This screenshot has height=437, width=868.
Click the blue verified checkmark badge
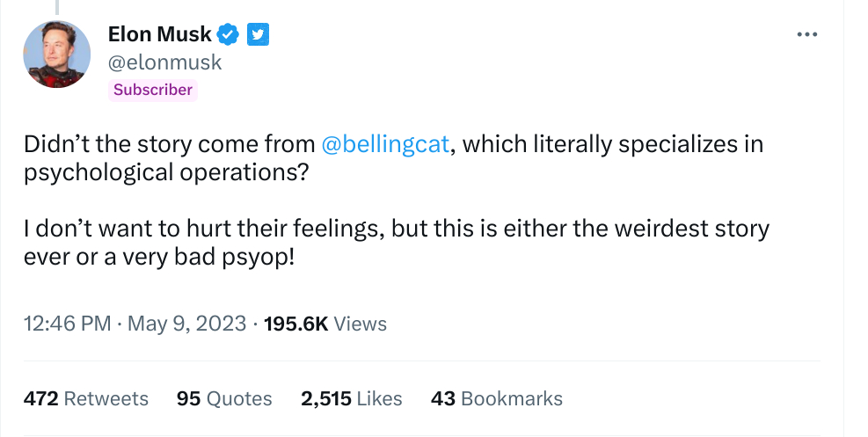click(x=230, y=34)
